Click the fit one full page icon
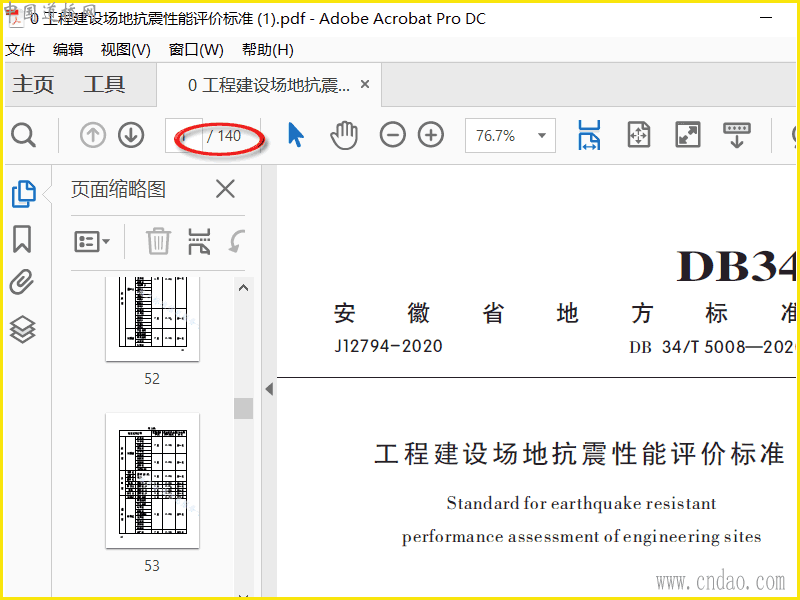Image resolution: width=800 pixels, height=600 pixels. [639, 135]
